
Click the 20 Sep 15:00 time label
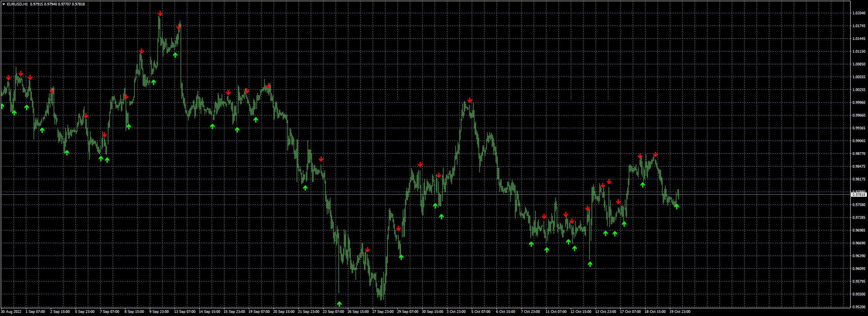(x=284, y=312)
